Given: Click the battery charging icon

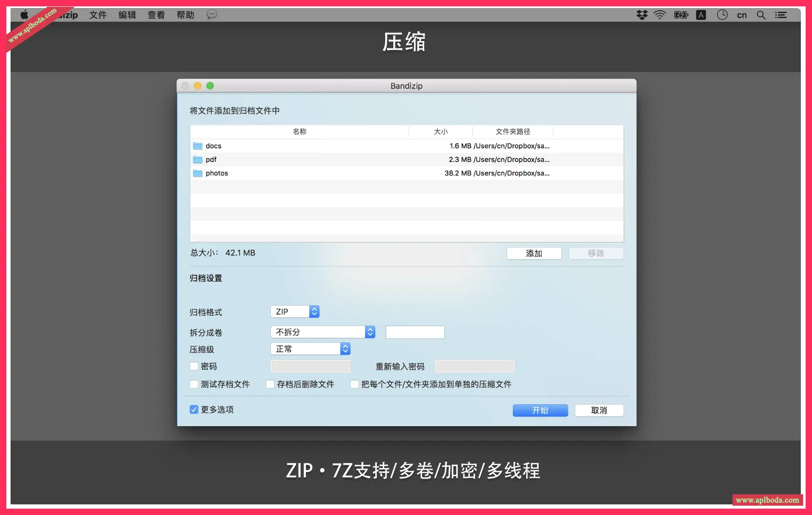Looking at the screenshot, I should (x=681, y=15).
